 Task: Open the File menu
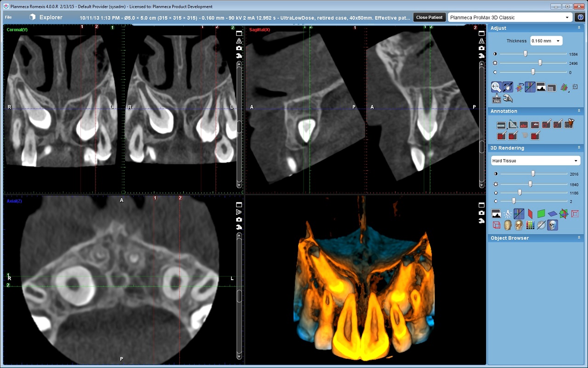(x=8, y=17)
